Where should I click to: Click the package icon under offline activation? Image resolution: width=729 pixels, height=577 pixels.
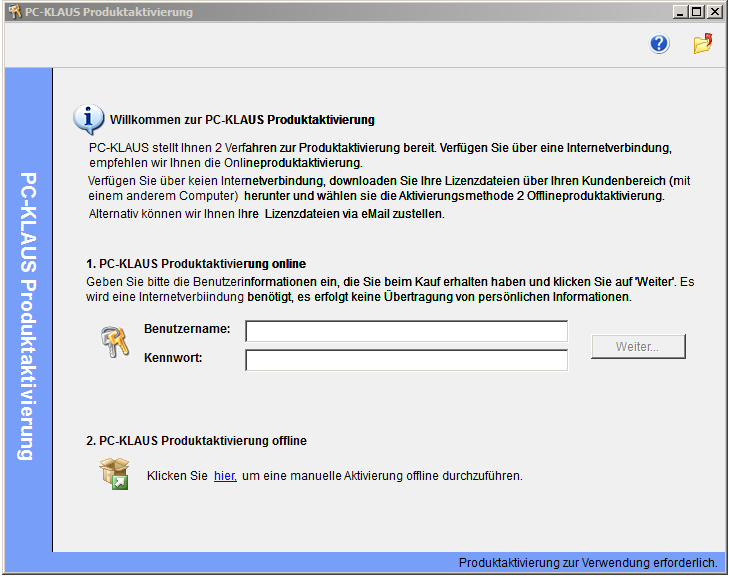tap(114, 473)
